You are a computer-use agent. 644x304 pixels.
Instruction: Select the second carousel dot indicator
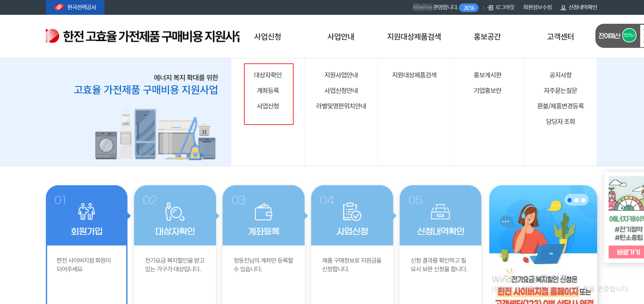pos(576,200)
